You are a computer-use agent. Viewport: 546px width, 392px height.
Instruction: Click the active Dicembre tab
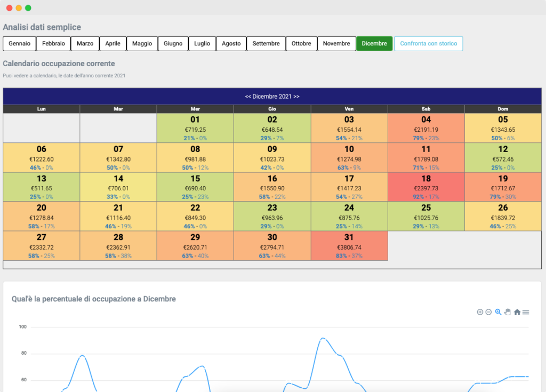[374, 44]
